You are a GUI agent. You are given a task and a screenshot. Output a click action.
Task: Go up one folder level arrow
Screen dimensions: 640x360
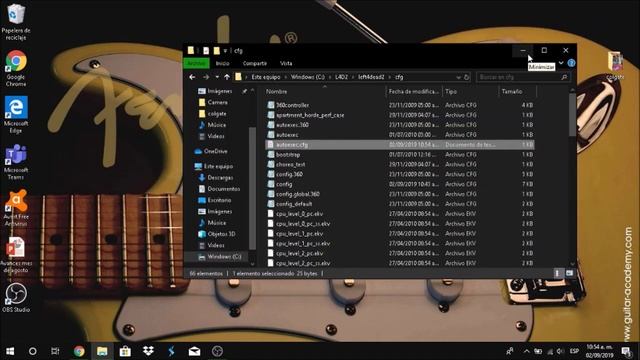227,77
